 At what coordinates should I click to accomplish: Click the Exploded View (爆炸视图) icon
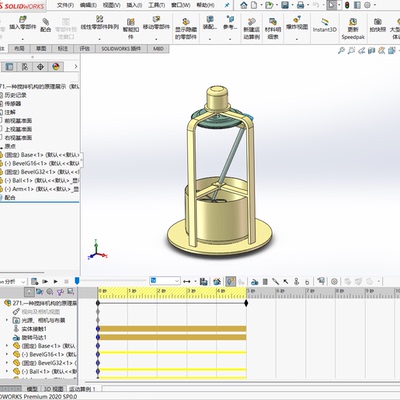(x=297, y=19)
